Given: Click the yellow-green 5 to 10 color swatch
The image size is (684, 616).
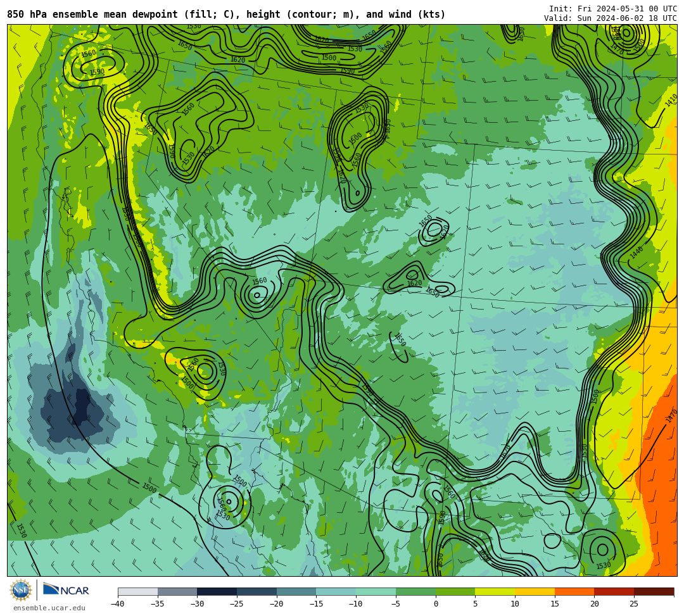Looking at the screenshot, I should pyautogui.click(x=495, y=591).
